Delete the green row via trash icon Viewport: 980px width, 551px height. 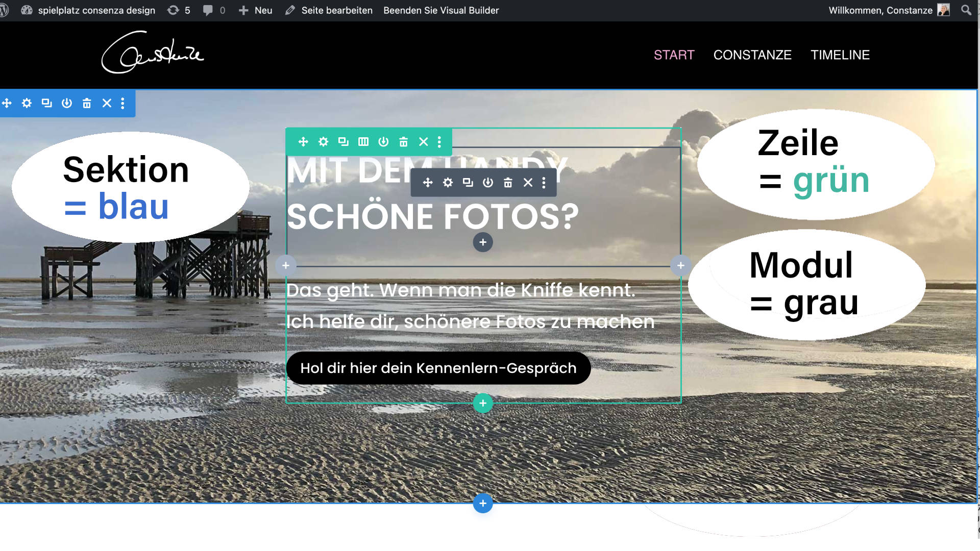point(403,142)
